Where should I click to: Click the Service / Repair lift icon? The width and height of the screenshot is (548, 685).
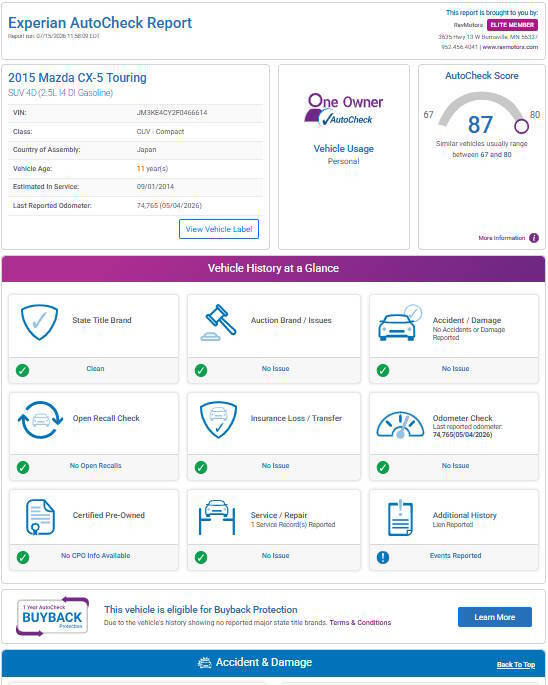coord(217,517)
